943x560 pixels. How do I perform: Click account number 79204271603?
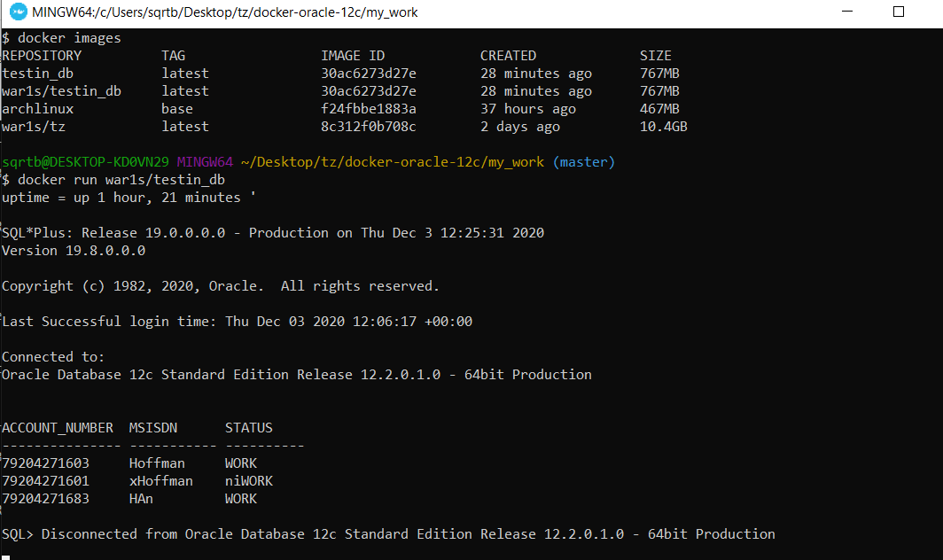45,463
